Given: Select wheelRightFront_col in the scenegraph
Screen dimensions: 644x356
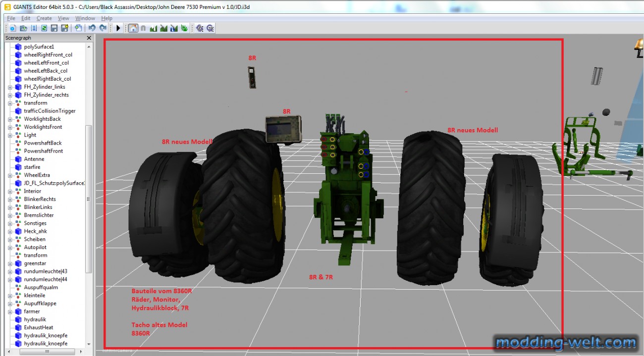Looking at the screenshot, I should pyautogui.click(x=48, y=54).
